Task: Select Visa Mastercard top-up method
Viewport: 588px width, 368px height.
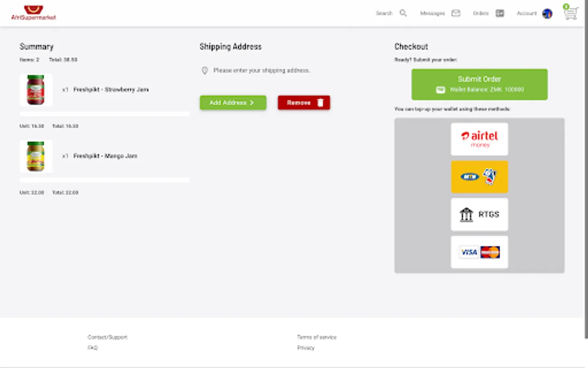Action: (x=479, y=252)
